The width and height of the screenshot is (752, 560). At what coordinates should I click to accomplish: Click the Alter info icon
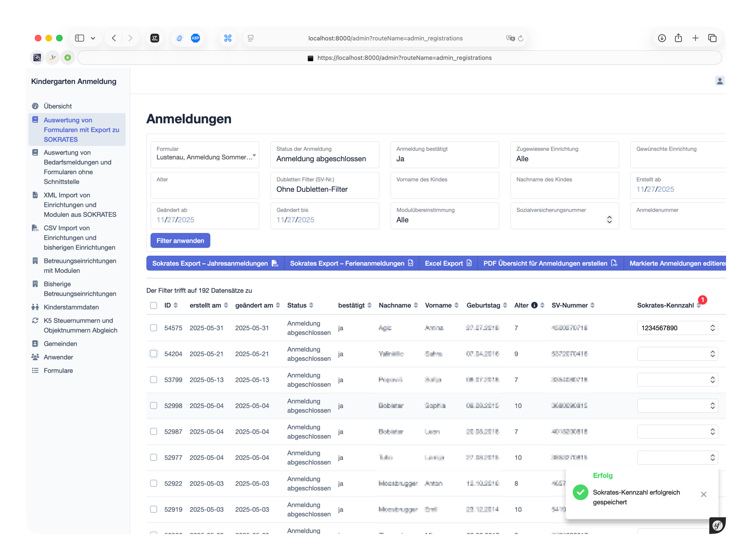(x=534, y=305)
